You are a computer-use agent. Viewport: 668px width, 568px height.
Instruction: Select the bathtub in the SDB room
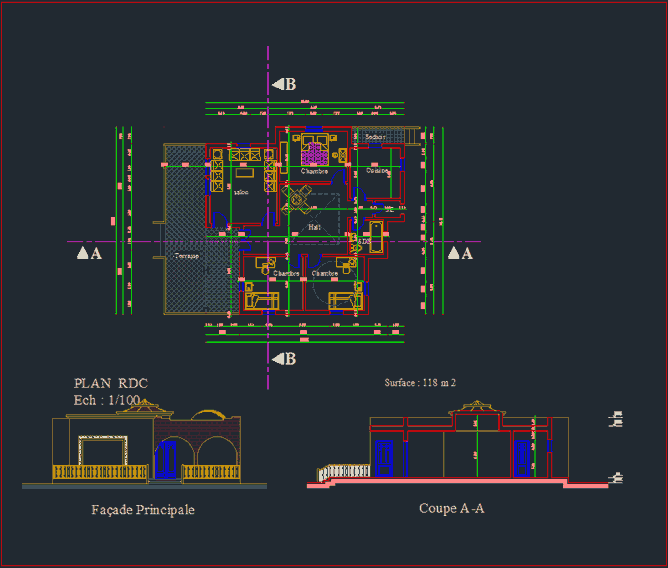[x=376, y=236]
